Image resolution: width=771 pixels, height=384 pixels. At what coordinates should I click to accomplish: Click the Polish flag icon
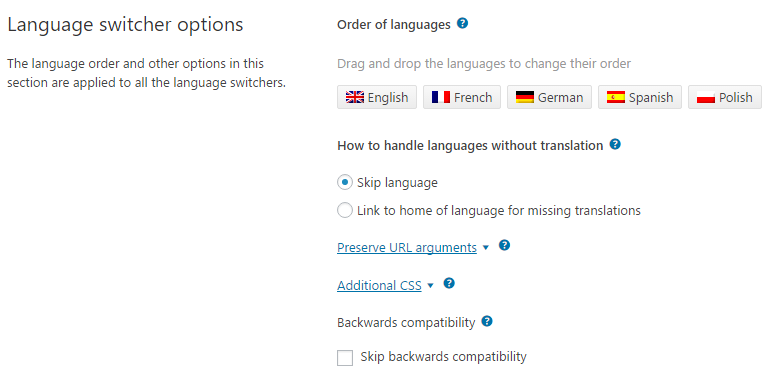706,97
